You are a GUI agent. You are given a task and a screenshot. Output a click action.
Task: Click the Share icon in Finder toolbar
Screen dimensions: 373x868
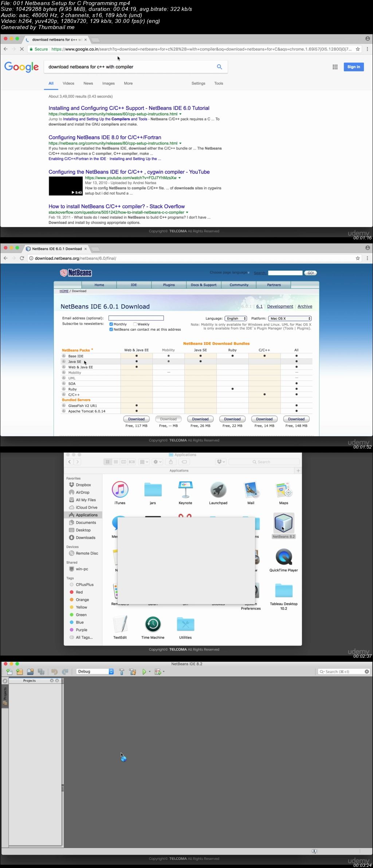170,462
